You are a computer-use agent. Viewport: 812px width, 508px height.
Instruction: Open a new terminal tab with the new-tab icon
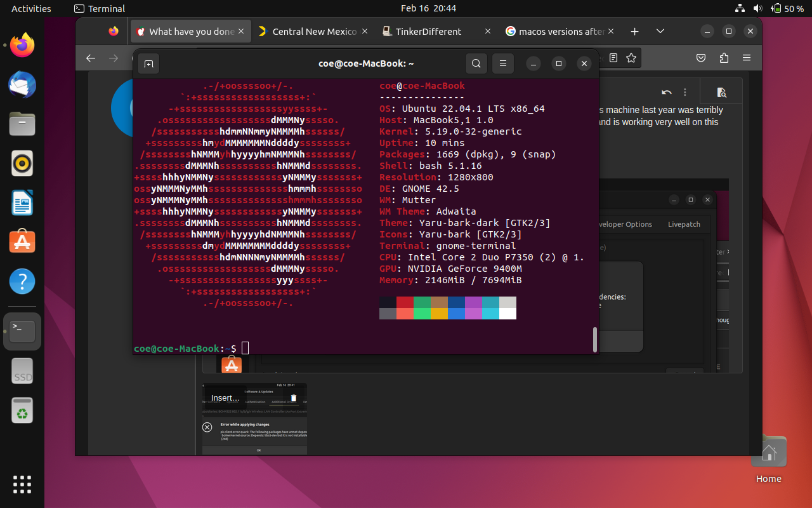tap(148, 63)
